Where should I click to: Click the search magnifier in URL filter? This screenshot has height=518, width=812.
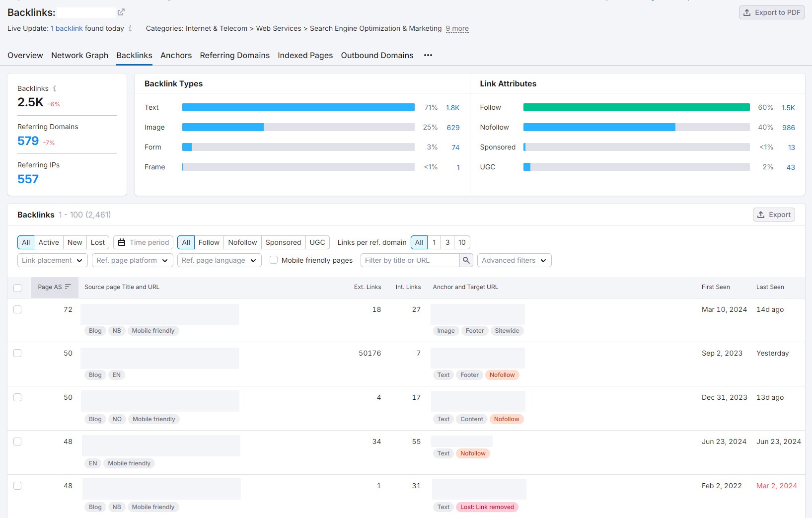point(466,260)
